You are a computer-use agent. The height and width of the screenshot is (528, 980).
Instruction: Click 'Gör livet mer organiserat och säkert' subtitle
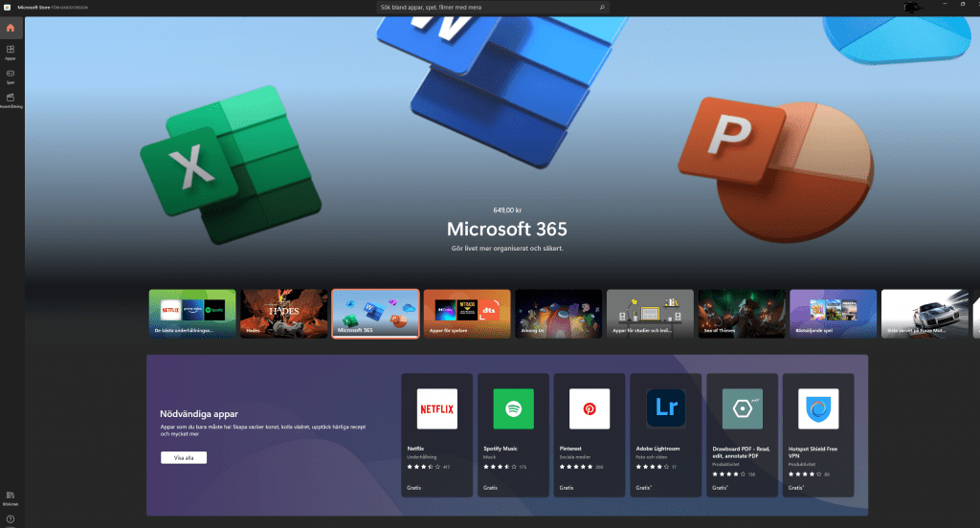pos(507,248)
